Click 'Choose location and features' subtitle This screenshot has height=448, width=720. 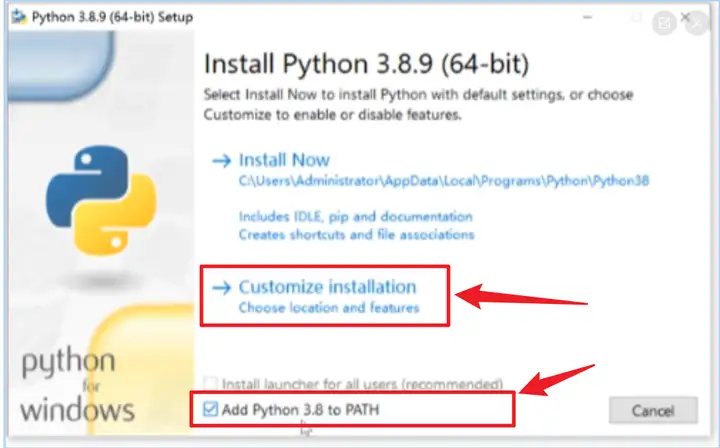[x=329, y=308]
